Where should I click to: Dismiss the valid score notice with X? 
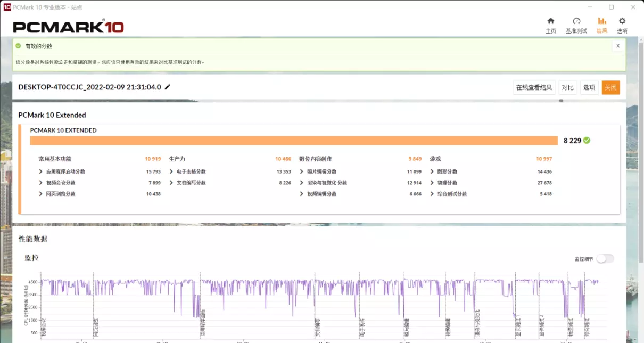coord(618,46)
